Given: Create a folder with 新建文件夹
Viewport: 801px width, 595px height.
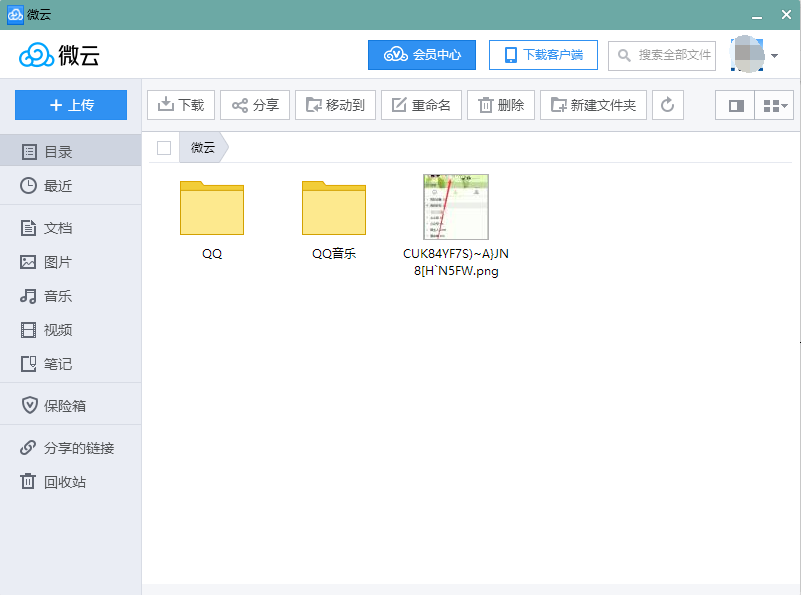Looking at the screenshot, I should coord(593,105).
